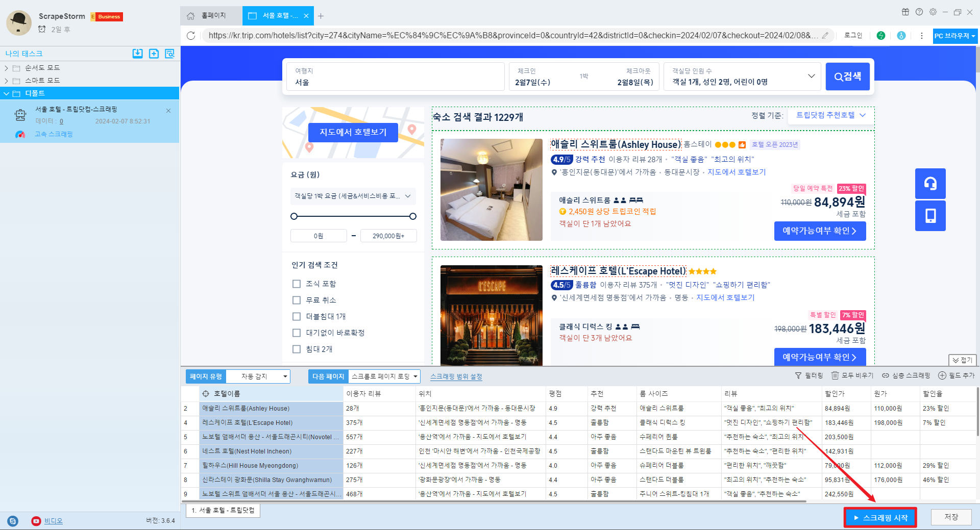Screen dimensions: 980x530
Task: Open the help question mark icon
Action: [919, 12]
